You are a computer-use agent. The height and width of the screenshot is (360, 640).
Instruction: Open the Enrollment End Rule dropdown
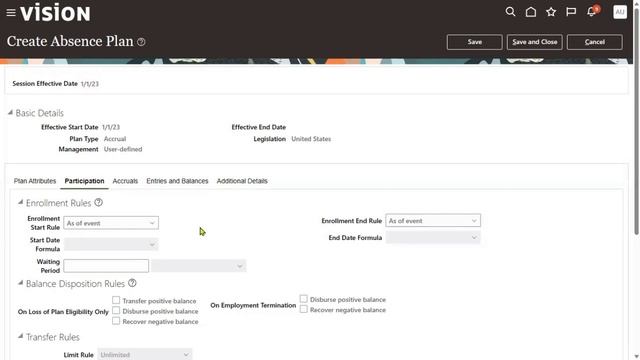(x=433, y=220)
